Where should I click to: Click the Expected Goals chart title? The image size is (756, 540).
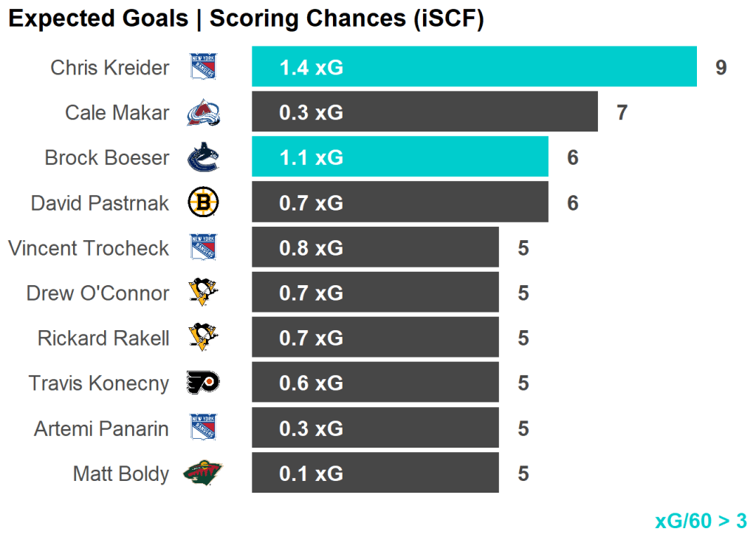(245, 19)
